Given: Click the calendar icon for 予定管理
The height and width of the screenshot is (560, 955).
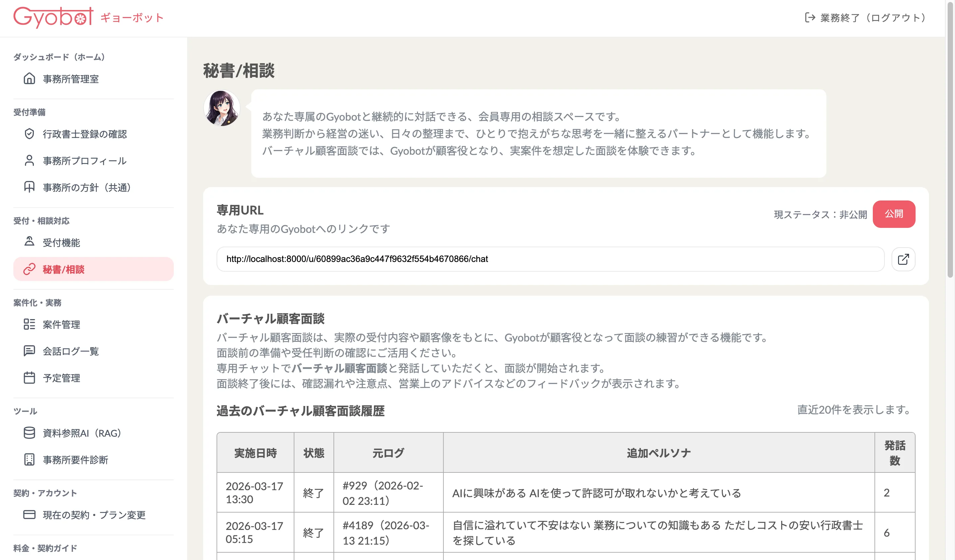Looking at the screenshot, I should [x=29, y=378].
